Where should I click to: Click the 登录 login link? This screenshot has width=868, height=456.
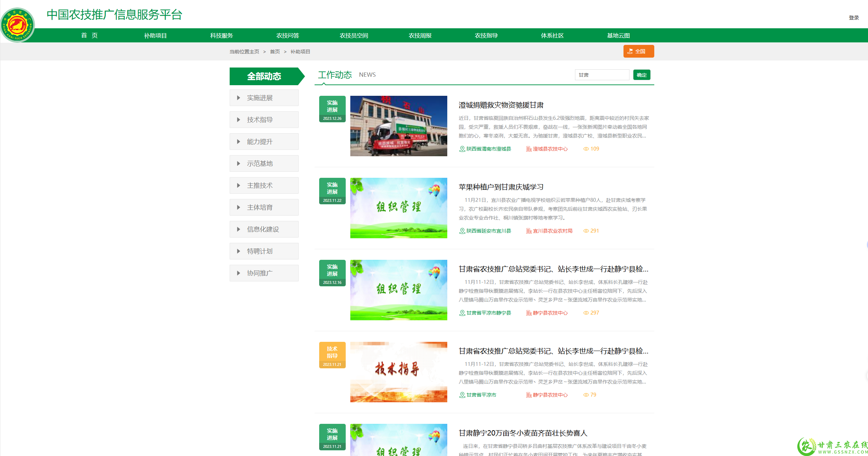[x=853, y=18]
